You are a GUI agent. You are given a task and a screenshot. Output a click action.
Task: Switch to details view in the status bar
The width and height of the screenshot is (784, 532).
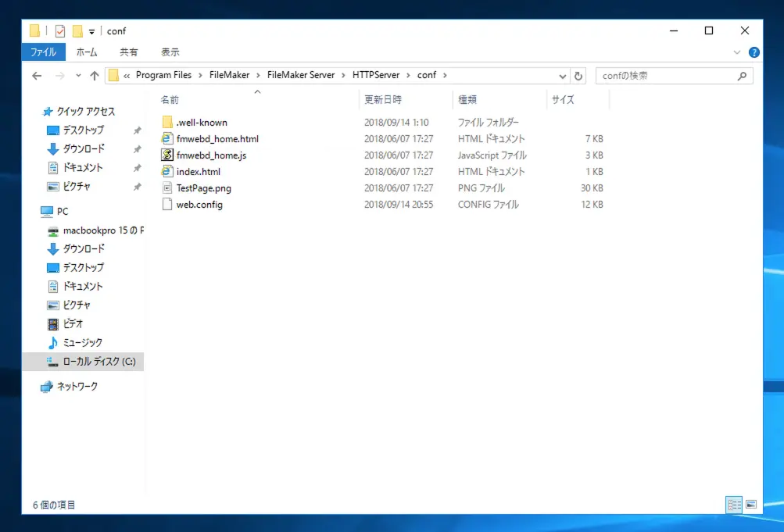734,505
